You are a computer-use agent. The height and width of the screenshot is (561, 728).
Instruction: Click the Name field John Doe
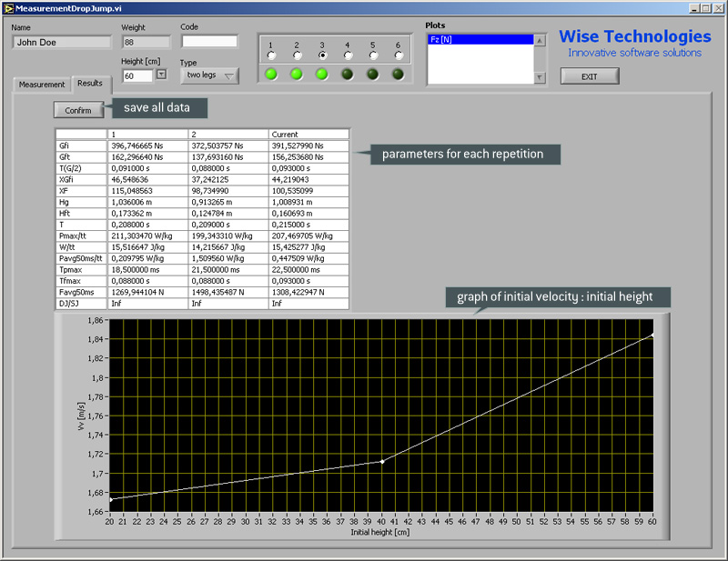tap(62, 42)
